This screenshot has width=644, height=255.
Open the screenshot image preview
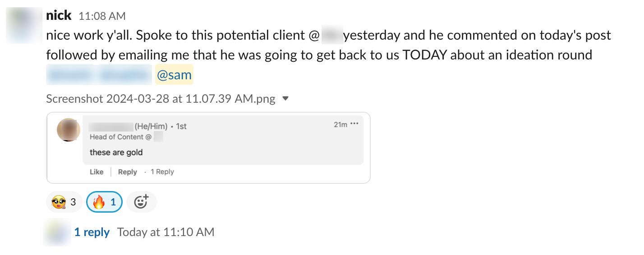click(x=208, y=148)
